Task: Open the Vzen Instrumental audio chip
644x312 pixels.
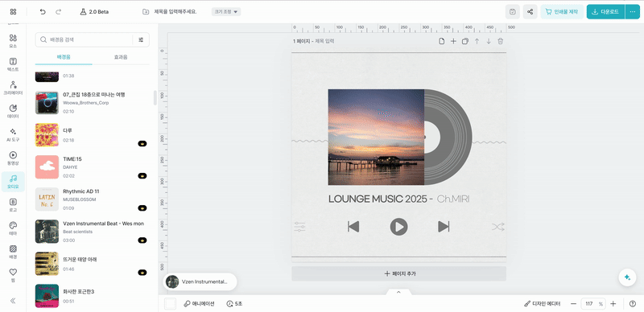Action: [200, 282]
